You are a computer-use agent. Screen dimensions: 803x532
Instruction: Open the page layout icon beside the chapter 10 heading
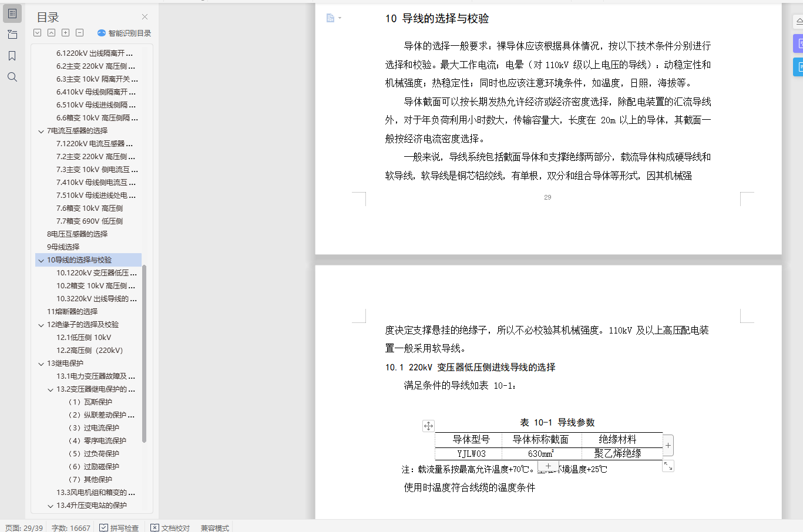pyautogui.click(x=333, y=18)
